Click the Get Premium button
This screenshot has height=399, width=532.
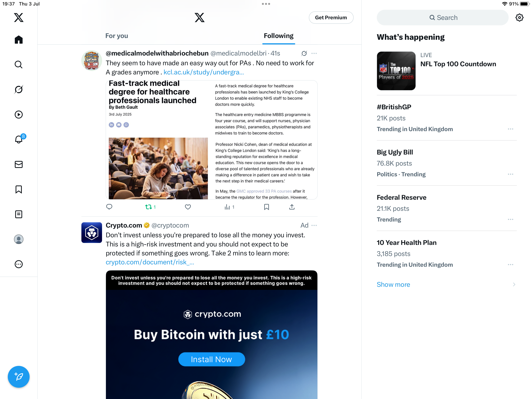tap(331, 18)
